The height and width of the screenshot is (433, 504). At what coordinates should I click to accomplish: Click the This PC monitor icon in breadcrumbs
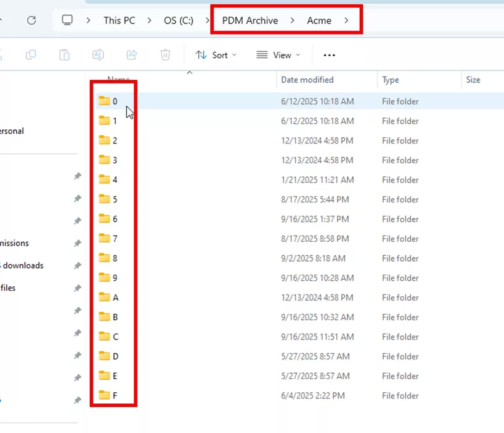tap(67, 20)
